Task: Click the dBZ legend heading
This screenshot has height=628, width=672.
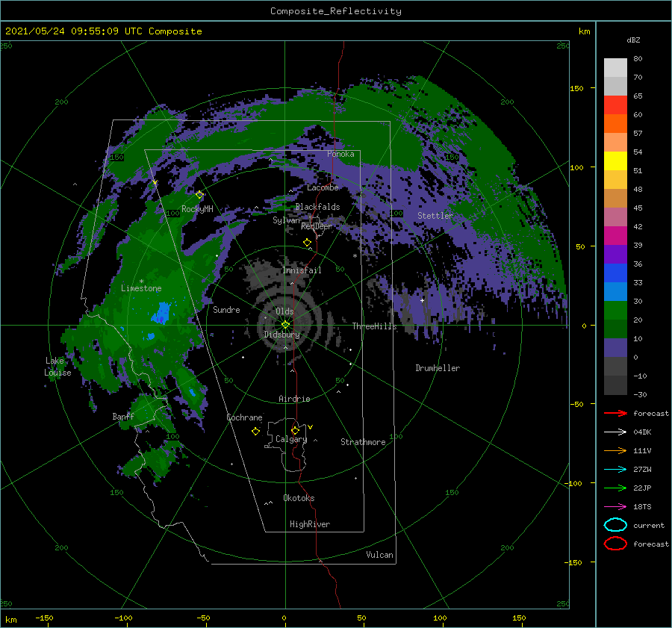Action: pyautogui.click(x=633, y=40)
